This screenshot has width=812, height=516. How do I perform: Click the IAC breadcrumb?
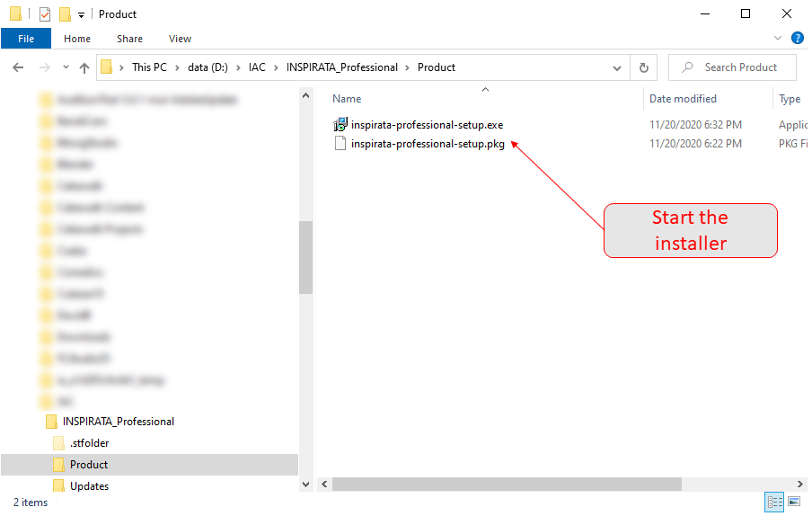(x=257, y=67)
